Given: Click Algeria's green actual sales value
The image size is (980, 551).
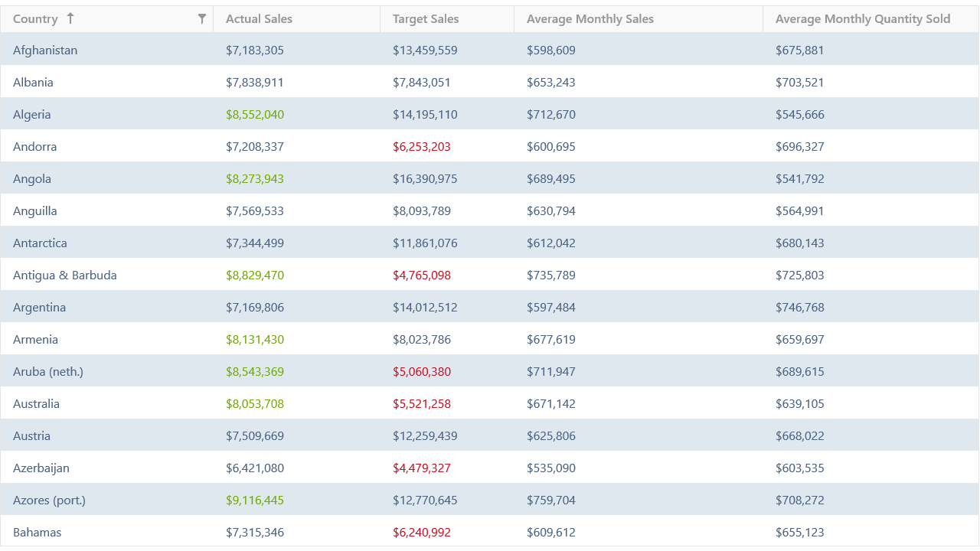Looking at the screenshot, I should pyautogui.click(x=254, y=115).
